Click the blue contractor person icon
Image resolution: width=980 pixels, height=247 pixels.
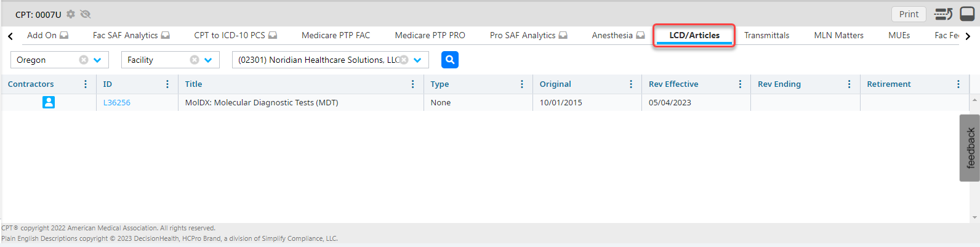pyautogui.click(x=49, y=102)
